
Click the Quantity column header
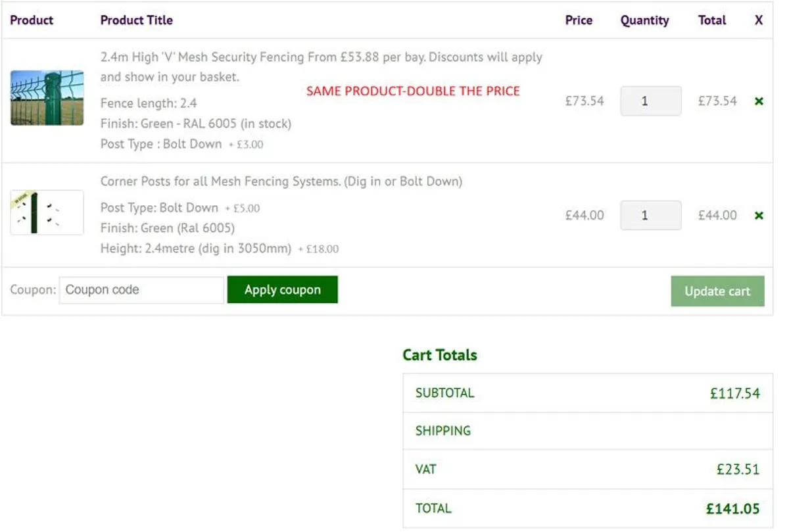[x=644, y=20]
